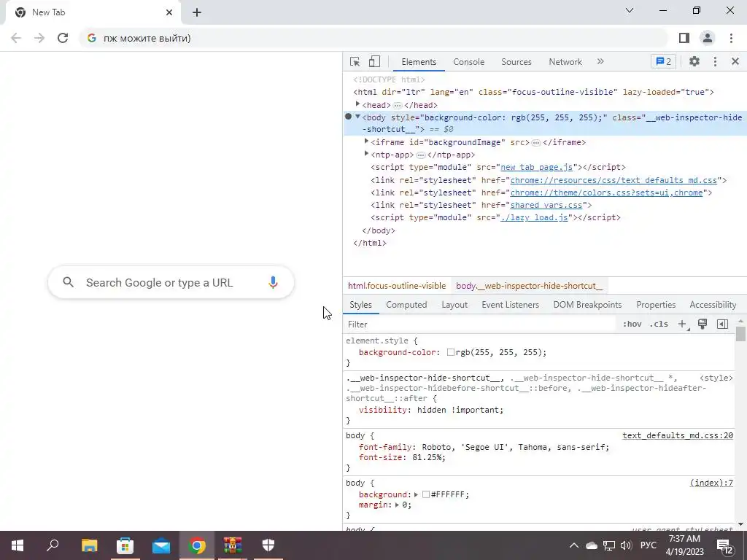Open the ./lazy_load.js link

tap(534, 217)
